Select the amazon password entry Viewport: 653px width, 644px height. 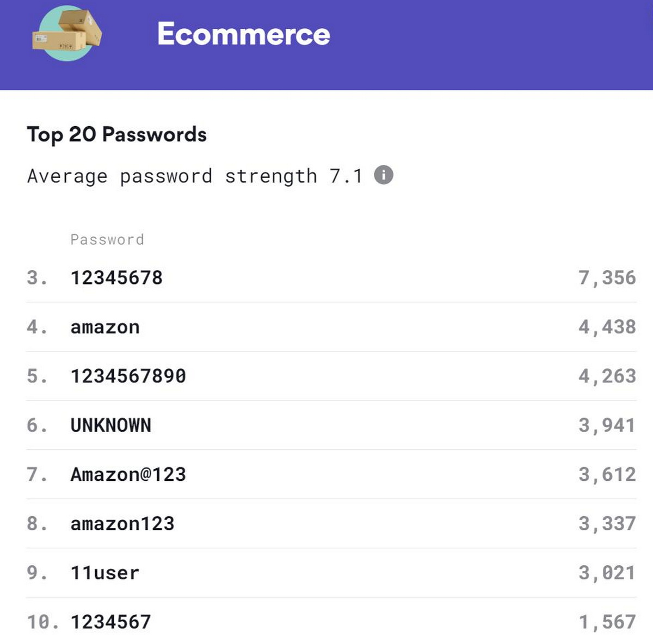[x=105, y=327]
